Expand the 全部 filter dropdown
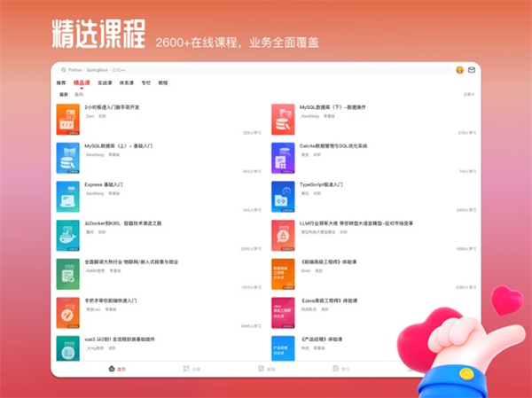Viewport: 532px width, 398px height. [x=468, y=94]
